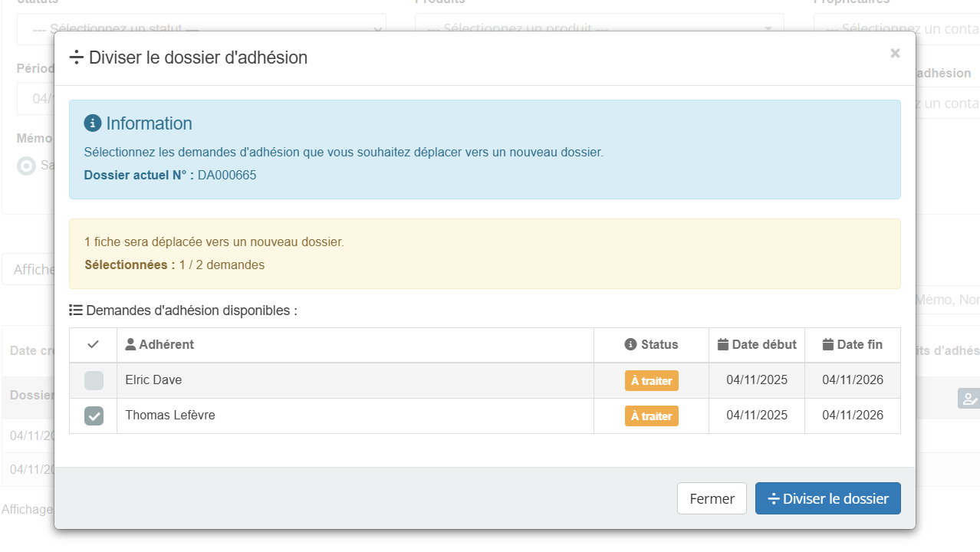Viewport: 980px width, 552px height.
Task: Click the blue Information circle icon
Action: click(93, 123)
